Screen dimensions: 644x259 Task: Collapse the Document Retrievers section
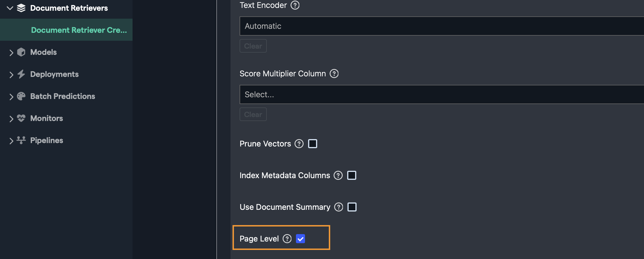(10, 8)
